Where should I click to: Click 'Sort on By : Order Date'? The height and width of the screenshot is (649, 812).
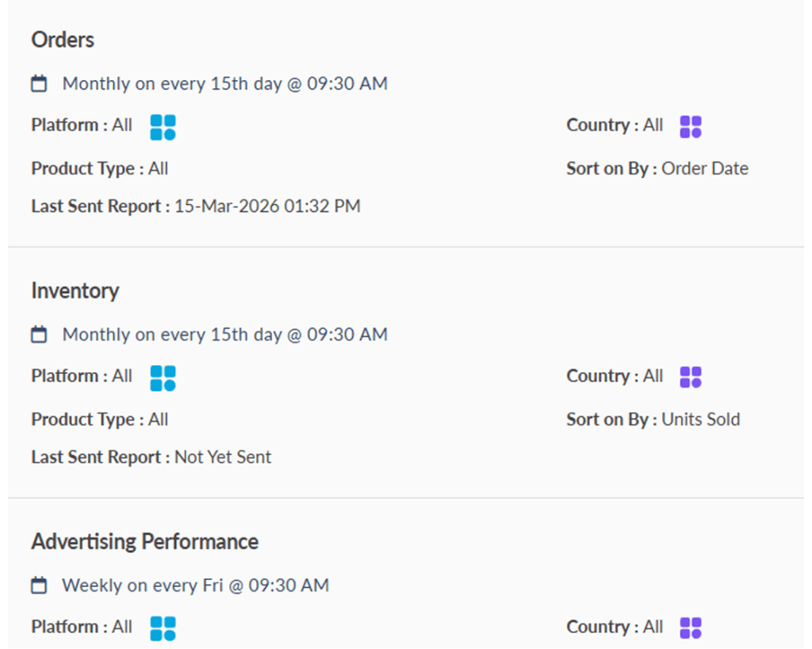pos(657,168)
